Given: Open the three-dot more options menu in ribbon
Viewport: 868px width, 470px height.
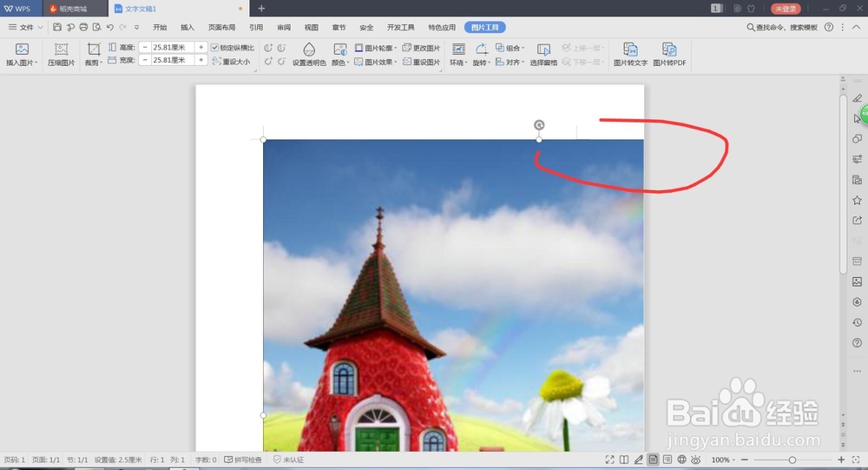Looking at the screenshot, I should (843, 27).
